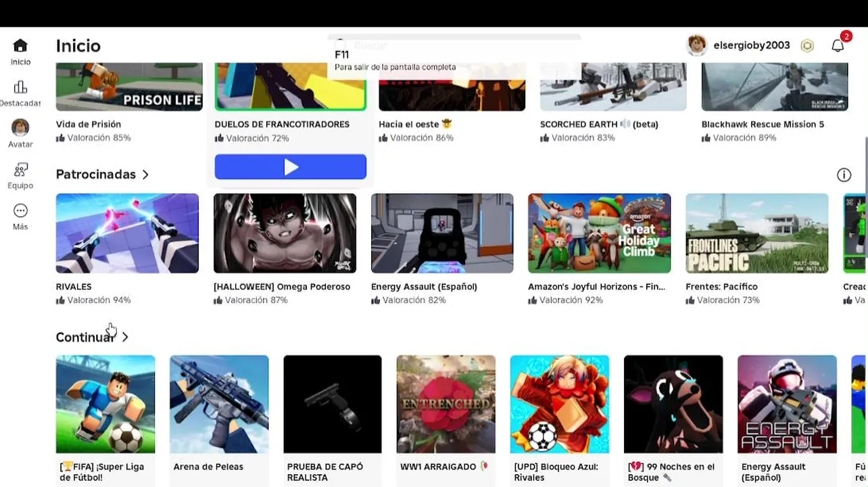The width and height of the screenshot is (868, 487).
Task: Open Blackhawk Rescue Mission 5 thumbnail
Action: point(775,87)
